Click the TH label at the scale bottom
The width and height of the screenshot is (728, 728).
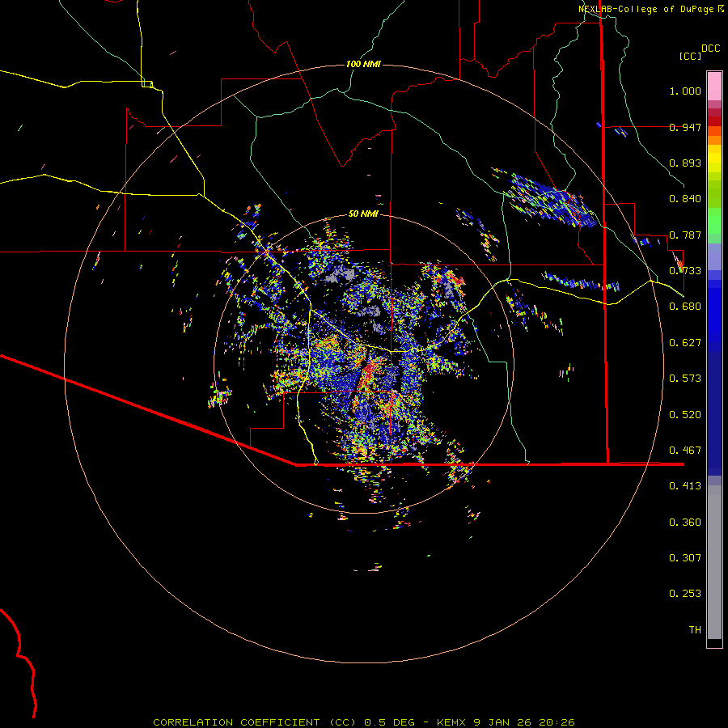point(695,630)
